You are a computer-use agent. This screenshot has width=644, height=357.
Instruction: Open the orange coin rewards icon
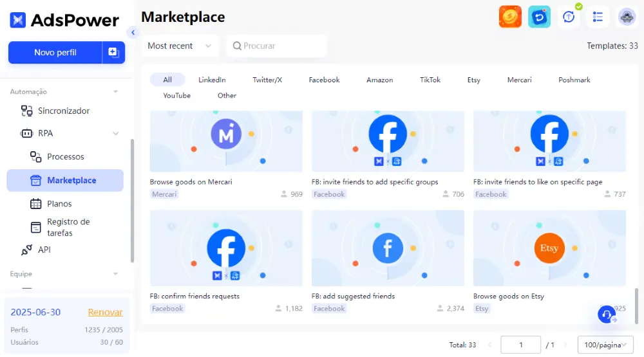click(x=510, y=17)
